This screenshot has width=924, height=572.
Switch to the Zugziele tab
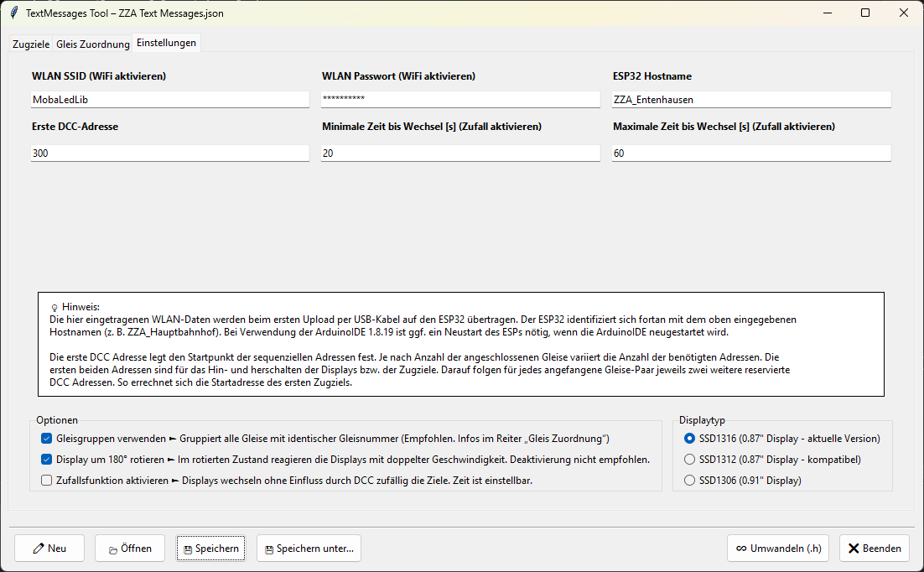pos(30,44)
